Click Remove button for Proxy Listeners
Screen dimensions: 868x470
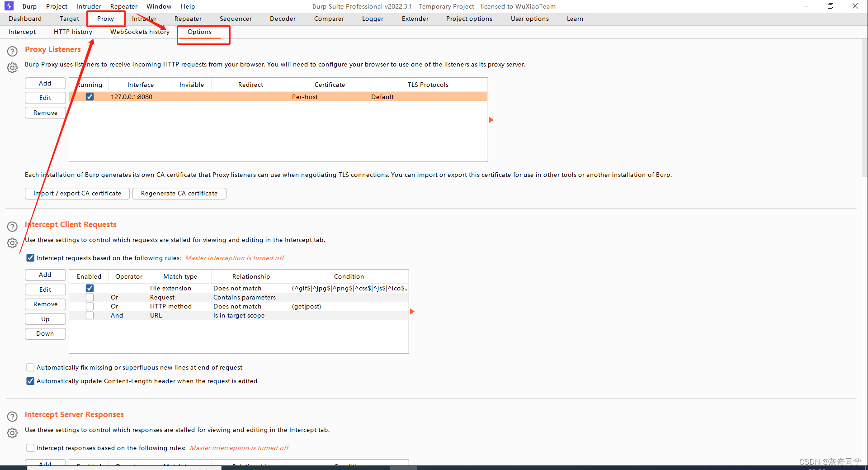(45, 113)
